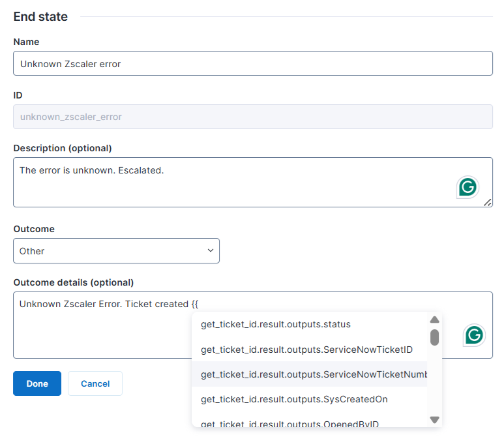Click the scroll up arrow in suggestions list
The image size is (504, 448).
point(434,320)
